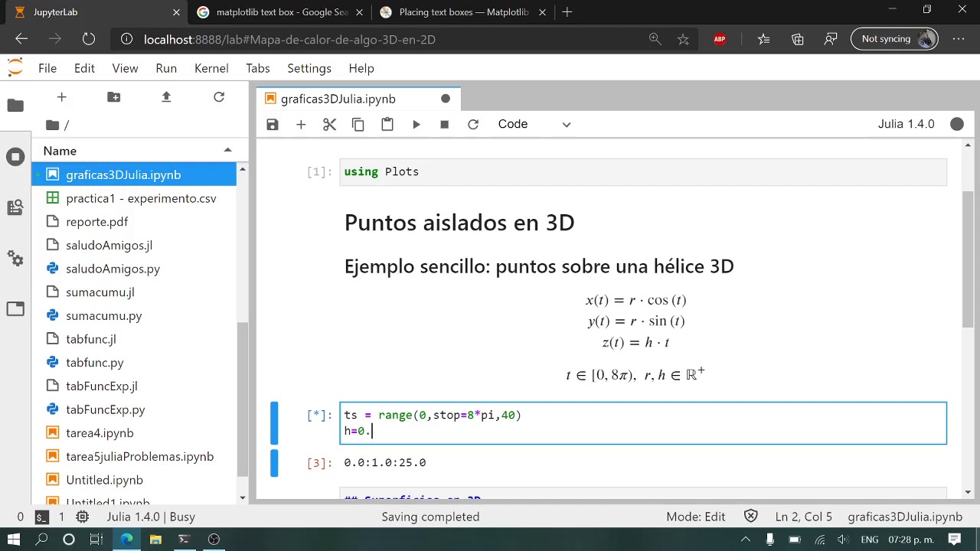This screenshot has width=980, height=551.
Task: Upload files with the upload arrow icon
Action: (x=166, y=96)
